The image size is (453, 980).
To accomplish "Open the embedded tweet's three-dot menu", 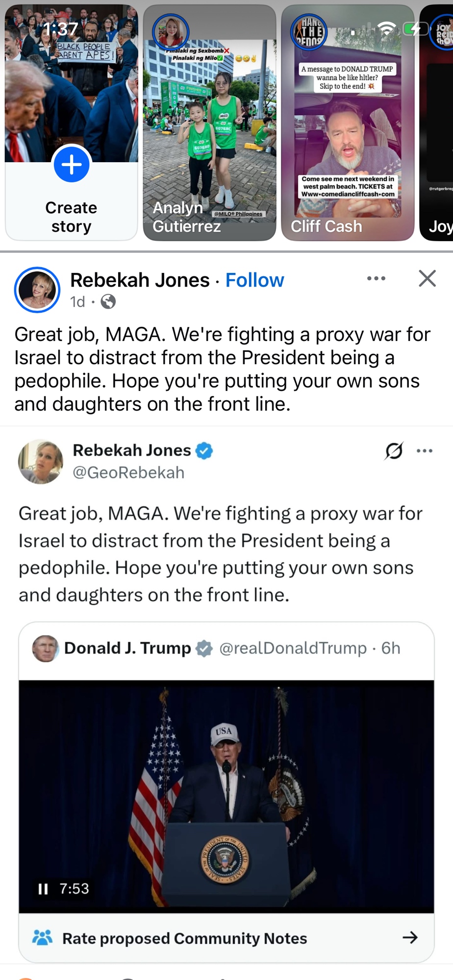I will coord(425,451).
